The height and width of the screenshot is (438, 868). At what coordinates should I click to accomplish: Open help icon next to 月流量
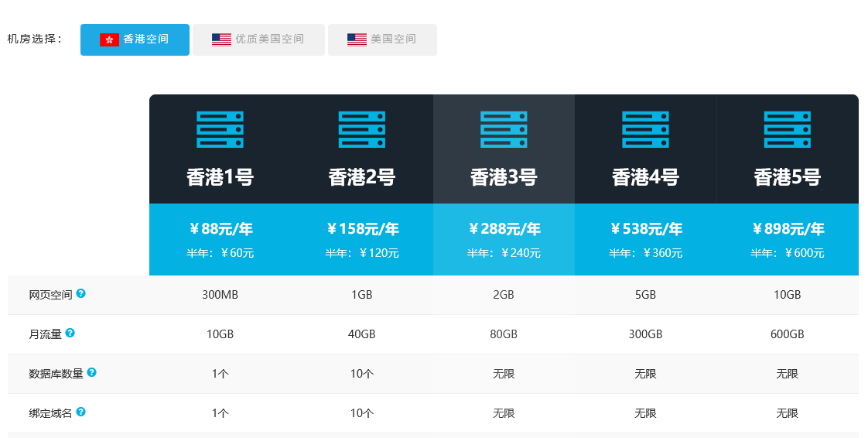click(x=70, y=333)
